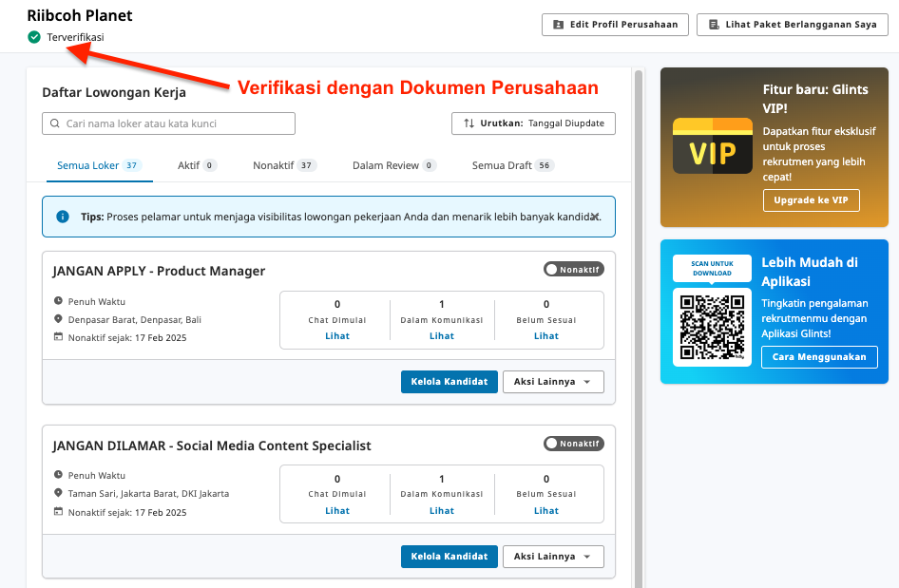Click Lihat Paket Berlangganan Saya button
899x588 pixels.
(793, 25)
